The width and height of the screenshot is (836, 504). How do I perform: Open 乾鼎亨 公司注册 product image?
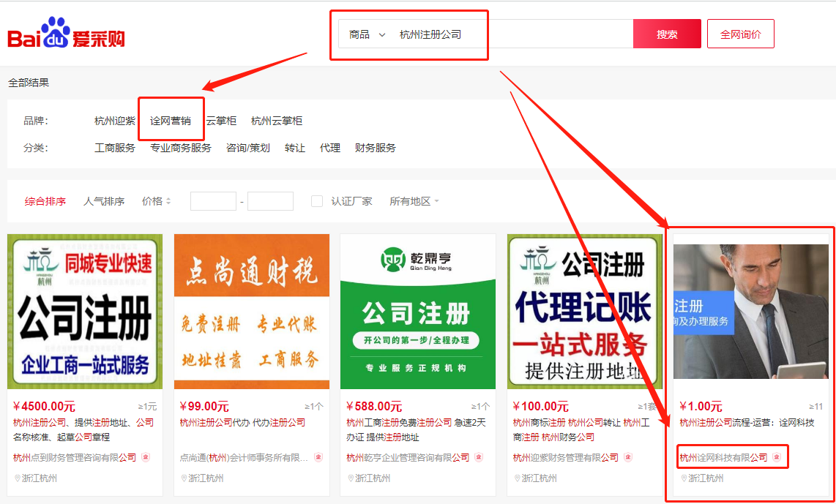tap(418, 312)
